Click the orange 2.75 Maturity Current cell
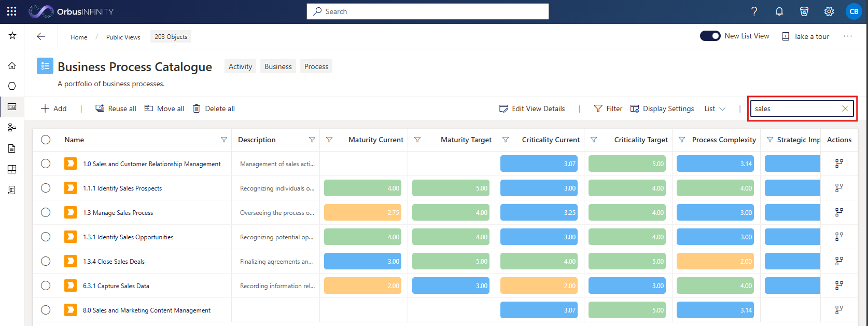 362,212
